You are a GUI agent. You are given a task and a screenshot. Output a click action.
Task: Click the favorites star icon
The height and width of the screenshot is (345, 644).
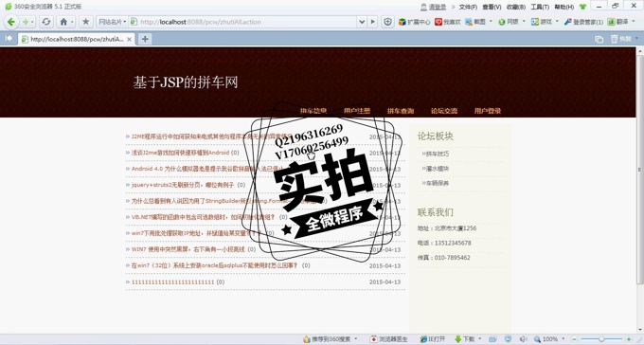[85, 22]
